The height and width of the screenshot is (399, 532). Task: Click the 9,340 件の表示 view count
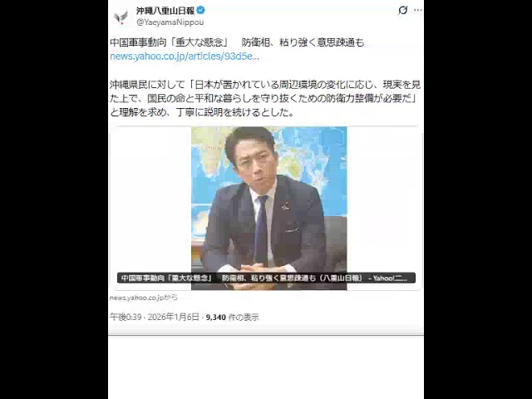[233, 318]
